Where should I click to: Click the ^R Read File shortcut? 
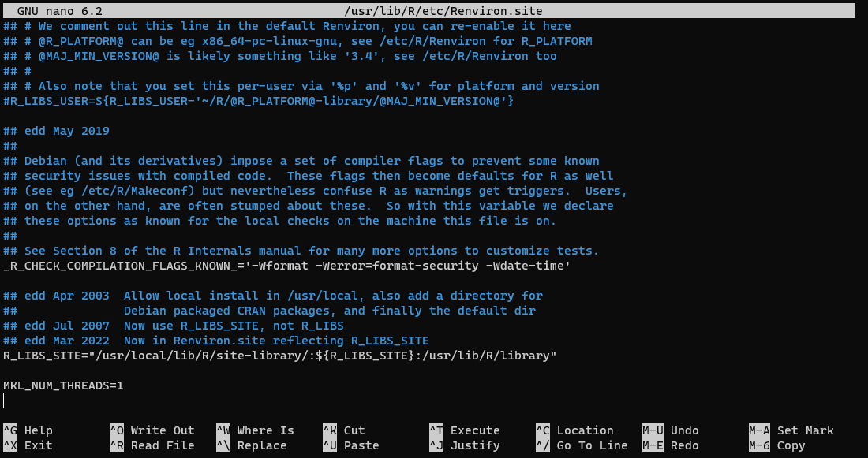click(152, 445)
